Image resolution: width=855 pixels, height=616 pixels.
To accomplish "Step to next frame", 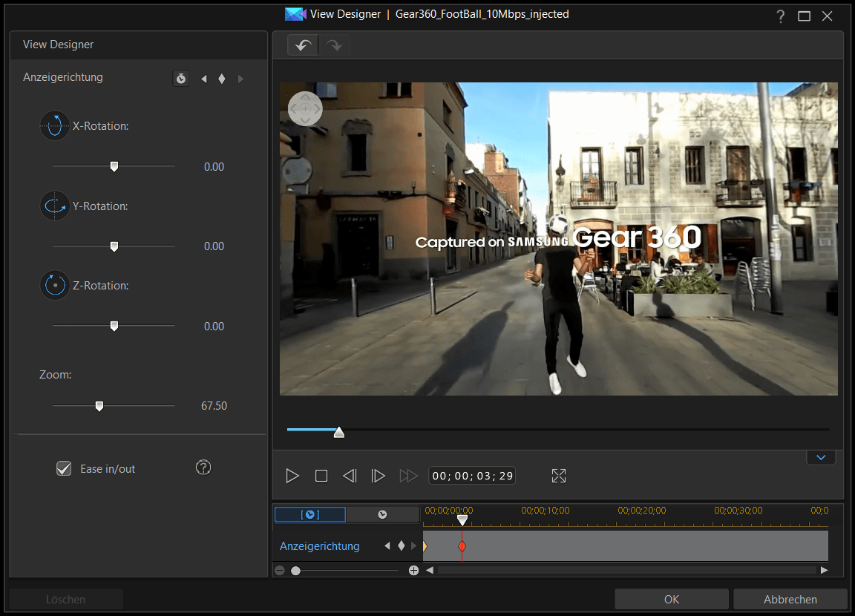I will [x=378, y=476].
